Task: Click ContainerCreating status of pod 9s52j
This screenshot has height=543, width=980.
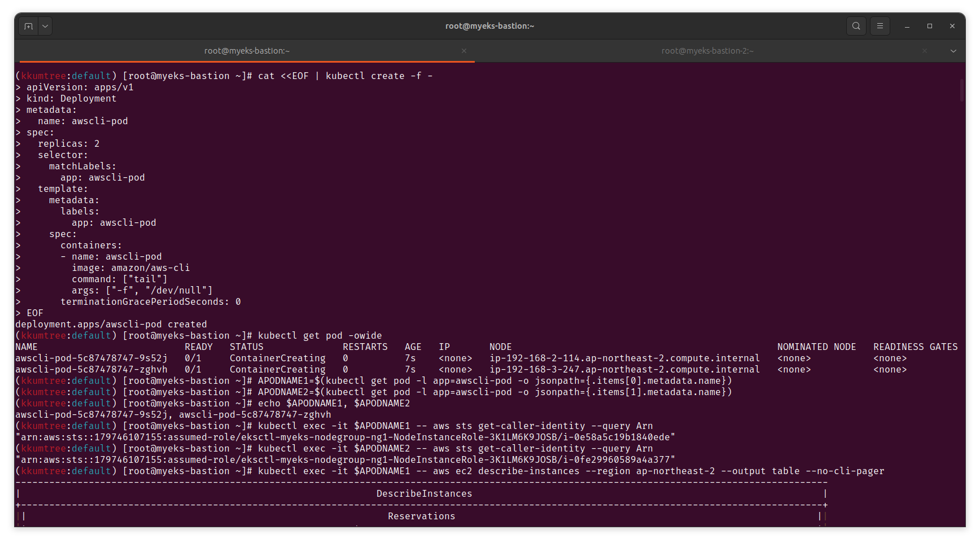Action: [x=278, y=358]
